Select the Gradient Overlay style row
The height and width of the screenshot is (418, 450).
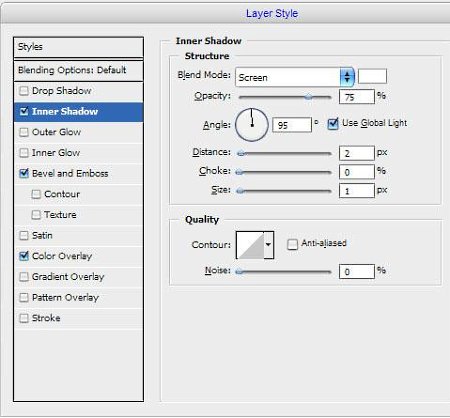79,277
